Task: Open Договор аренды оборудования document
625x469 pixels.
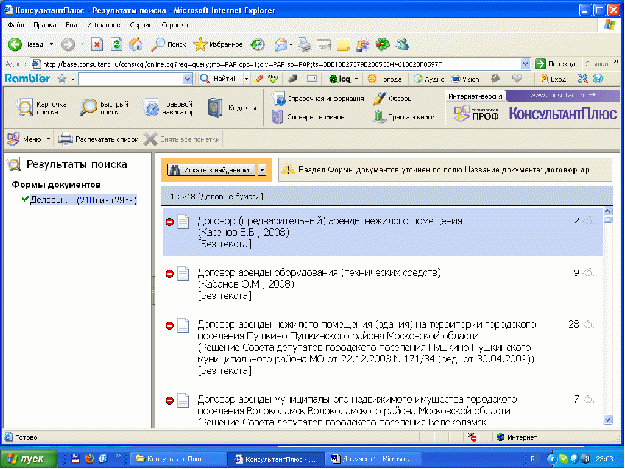Action: tap(319, 273)
